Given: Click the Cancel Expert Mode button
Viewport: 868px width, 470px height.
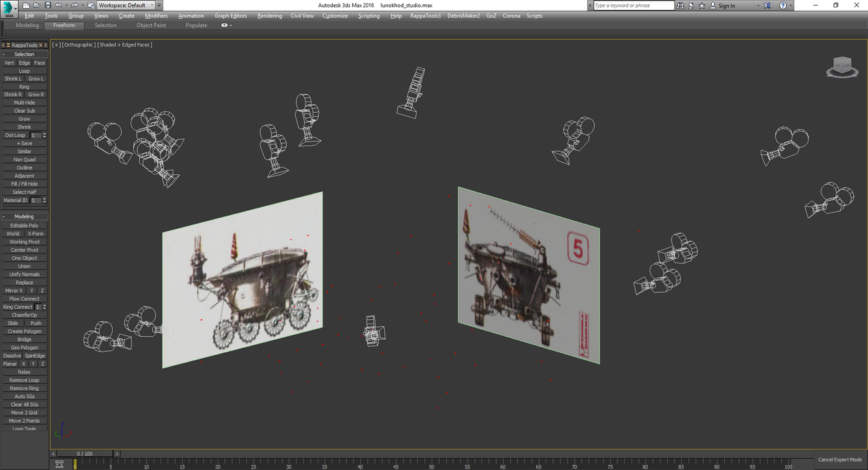Looking at the screenshot, I should 839,459.
